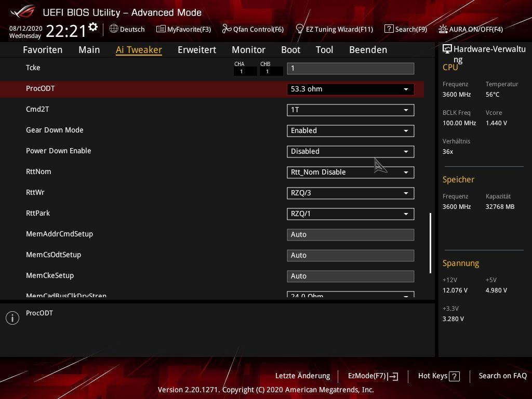Click the +3.3V 3.280 V reading
This screenshot has height=399, width=532.
tap(453, 319)
